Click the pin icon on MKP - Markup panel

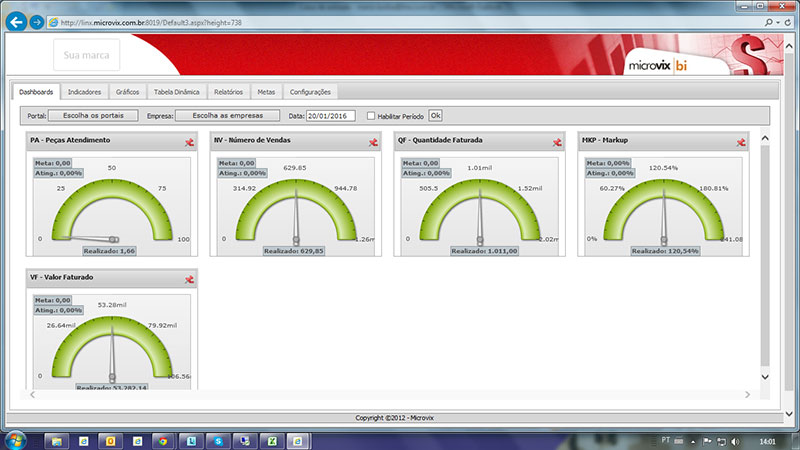pos(741,143)
